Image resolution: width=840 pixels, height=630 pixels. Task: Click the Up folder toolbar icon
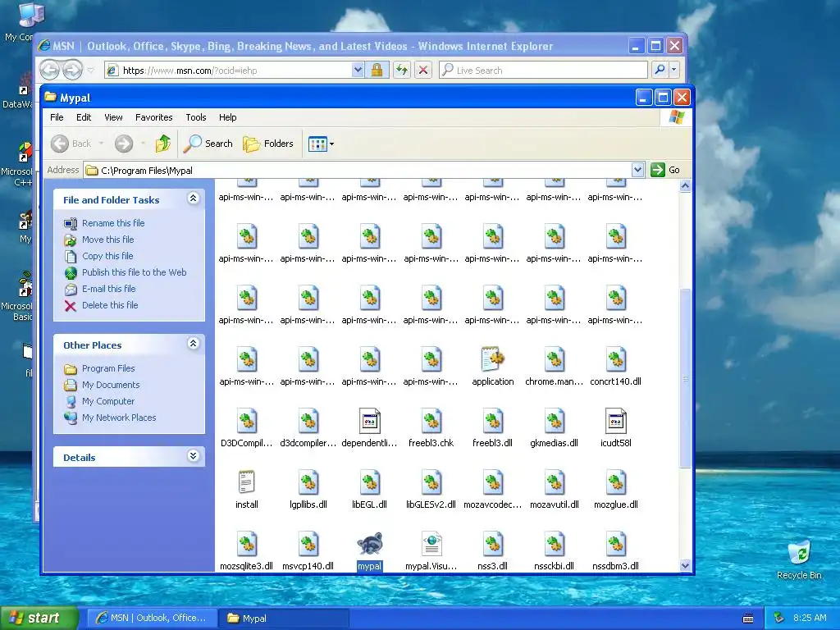pyautogui.click(x=163, y=144)
